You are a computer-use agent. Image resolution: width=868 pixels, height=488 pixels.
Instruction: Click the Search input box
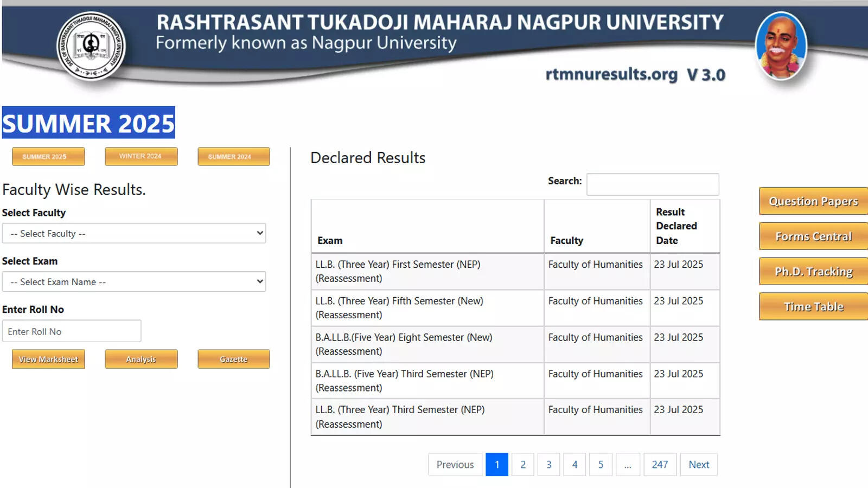click(x=652, y=184)
